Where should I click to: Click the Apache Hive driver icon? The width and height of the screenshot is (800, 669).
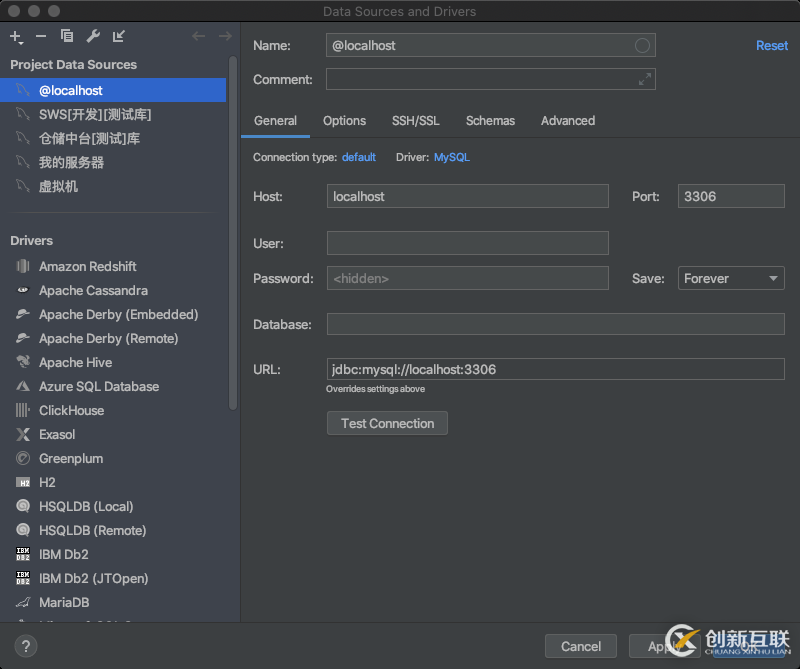pyautogui.click(x=23, y=362)
